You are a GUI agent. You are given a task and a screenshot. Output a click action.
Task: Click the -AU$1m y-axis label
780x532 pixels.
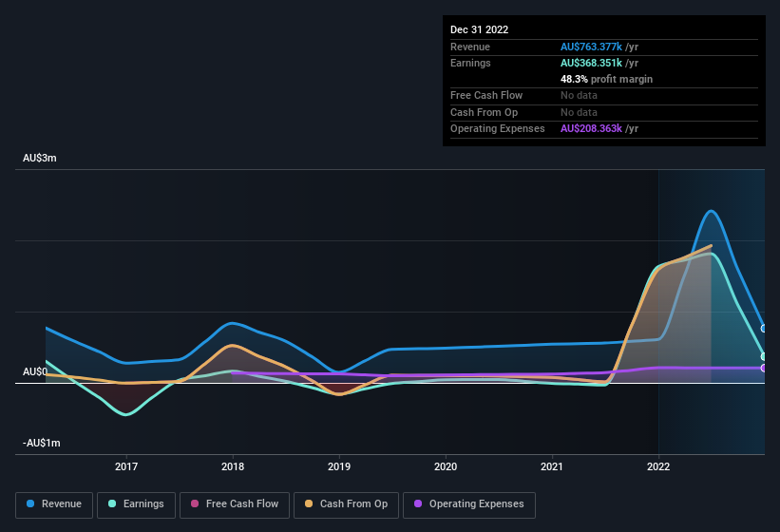[x=42, y=443]
